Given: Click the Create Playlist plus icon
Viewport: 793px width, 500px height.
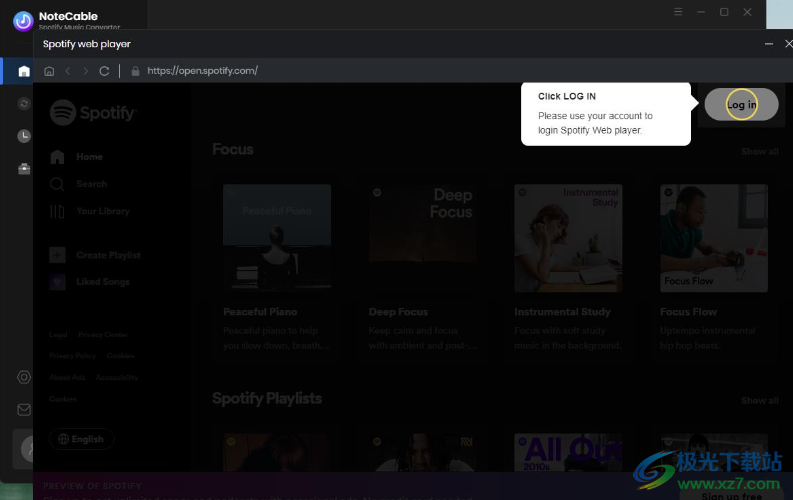Looking at the screenshot, I should (57, 255).
